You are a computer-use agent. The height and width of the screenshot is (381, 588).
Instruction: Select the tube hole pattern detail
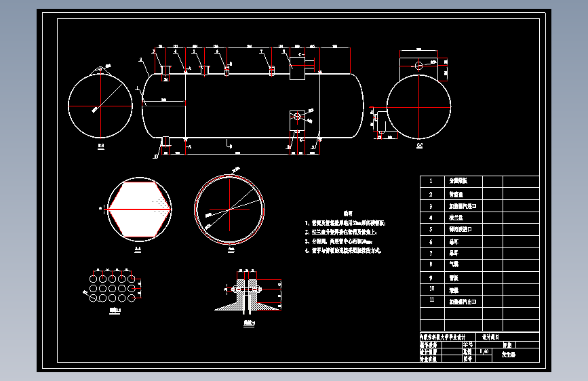(113, 288)
